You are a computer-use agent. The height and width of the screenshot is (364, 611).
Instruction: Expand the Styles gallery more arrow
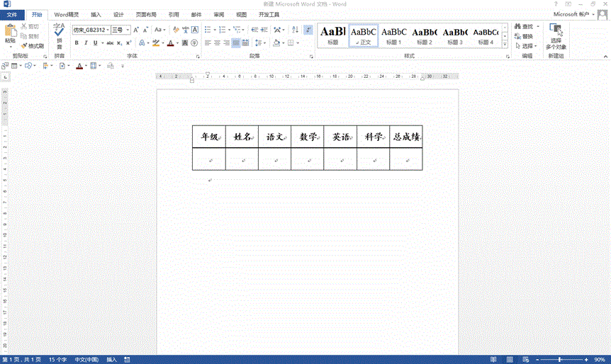(506, 45)
